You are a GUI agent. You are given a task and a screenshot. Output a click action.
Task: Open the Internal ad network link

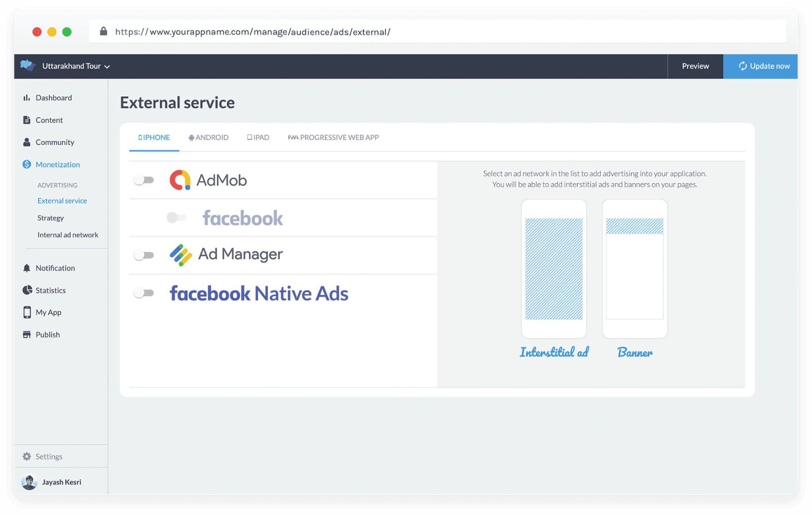pyautogui.click(x=68, y=235)
